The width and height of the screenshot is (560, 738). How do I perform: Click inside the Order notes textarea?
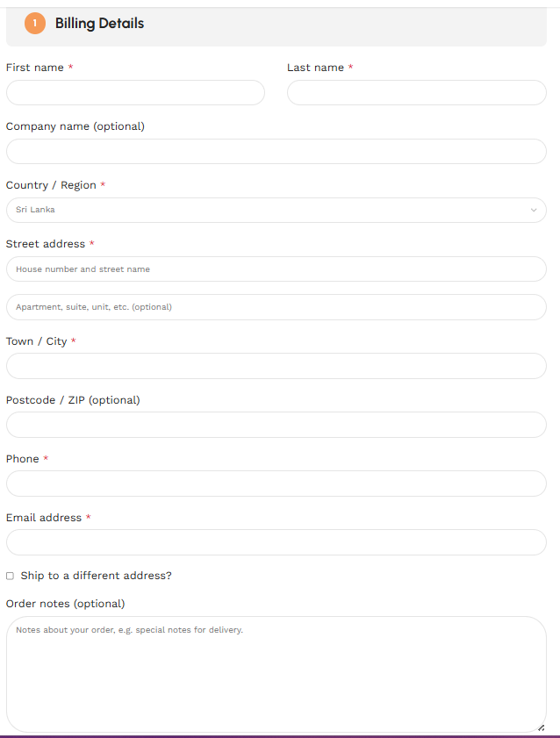276,675
